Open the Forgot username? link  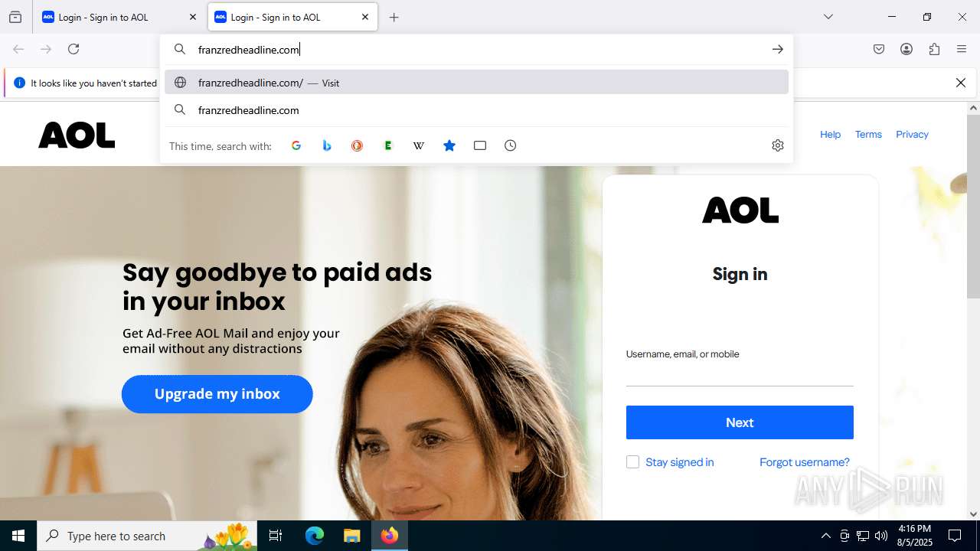pos(805,462)
